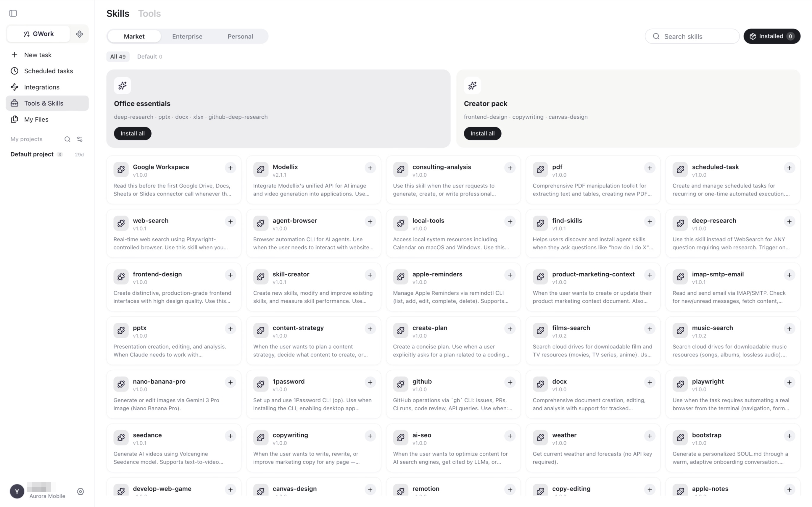Viewport: 812px width, 507px height.
Task: Switch to the Enterprise tab
Action: point(187,36)
